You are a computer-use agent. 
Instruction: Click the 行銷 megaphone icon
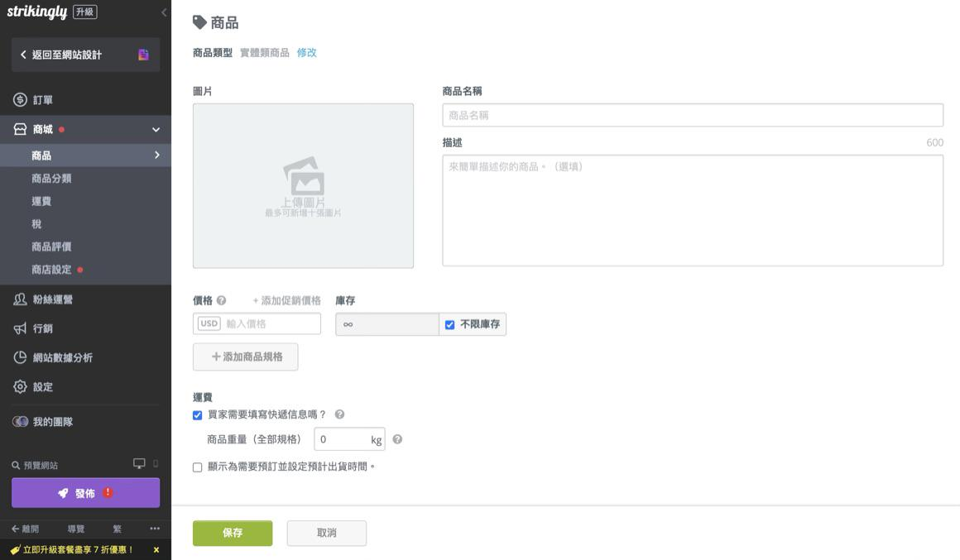[20, 328]
